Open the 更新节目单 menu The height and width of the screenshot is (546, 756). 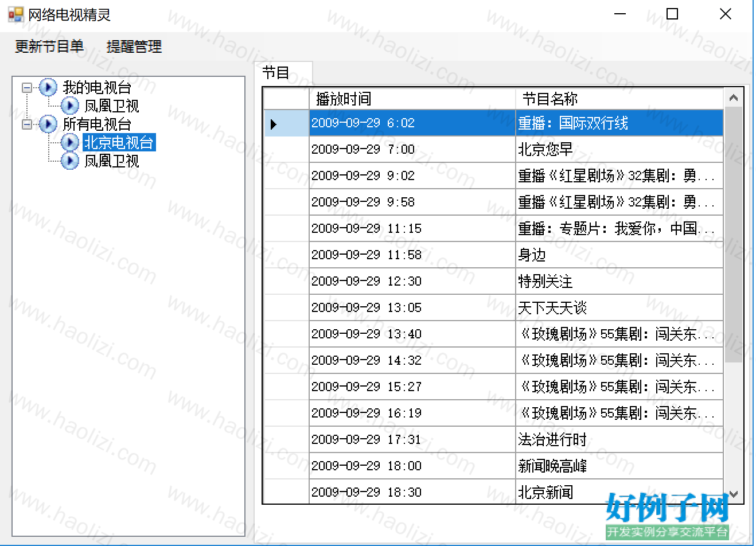pos(49,46)
